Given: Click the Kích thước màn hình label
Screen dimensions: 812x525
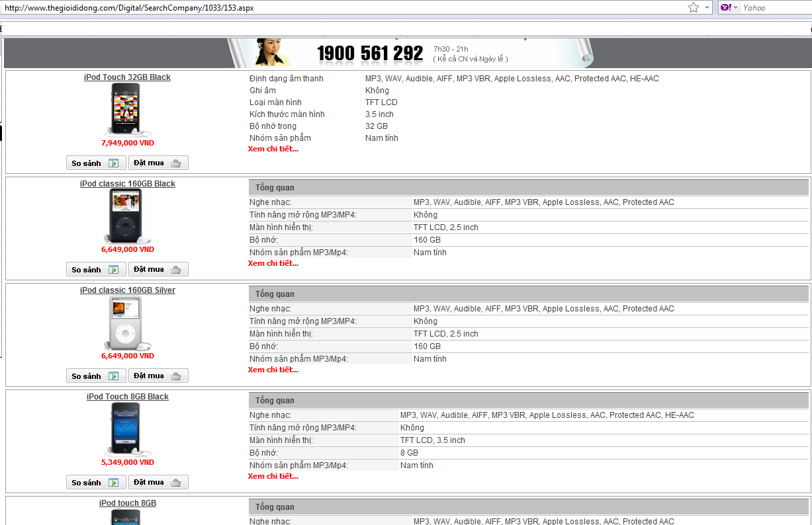Looking at the screenshot, I should coord(287,114).
